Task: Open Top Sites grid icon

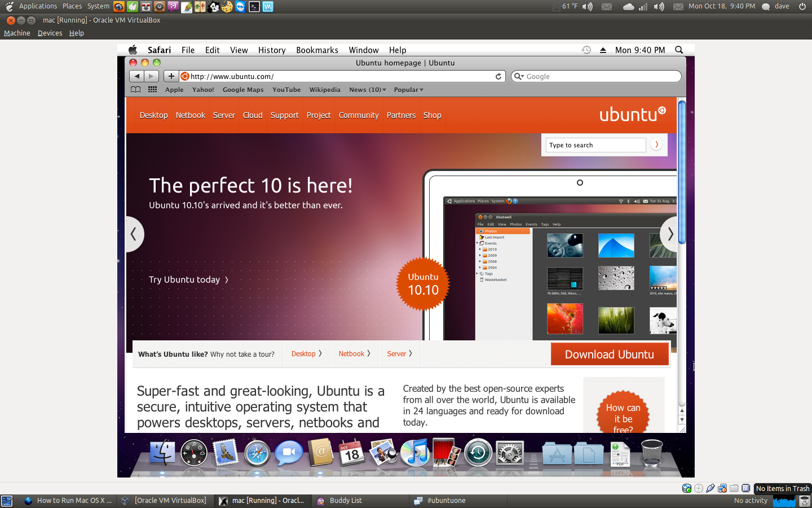Action: [x=152, y=90]
